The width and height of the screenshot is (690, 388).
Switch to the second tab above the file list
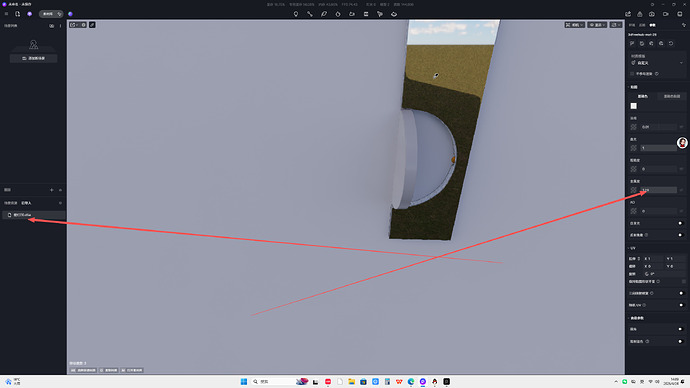click(x=26, y=203)
